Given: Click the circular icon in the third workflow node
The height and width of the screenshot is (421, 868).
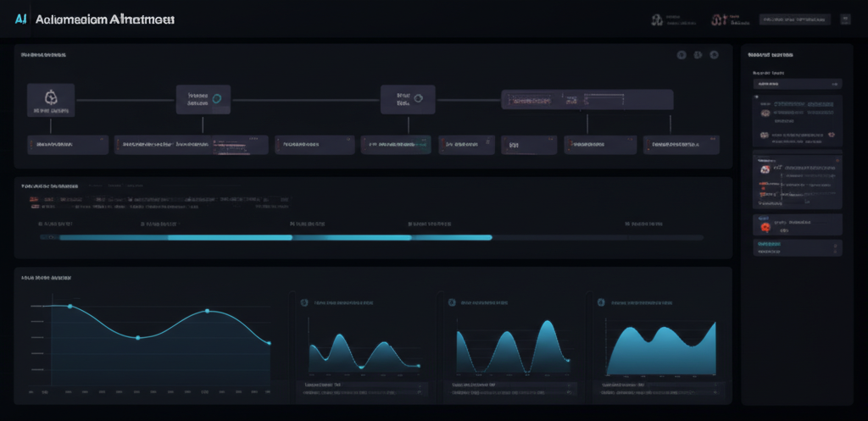Looking at the screenshot, I should click(417, 98).
